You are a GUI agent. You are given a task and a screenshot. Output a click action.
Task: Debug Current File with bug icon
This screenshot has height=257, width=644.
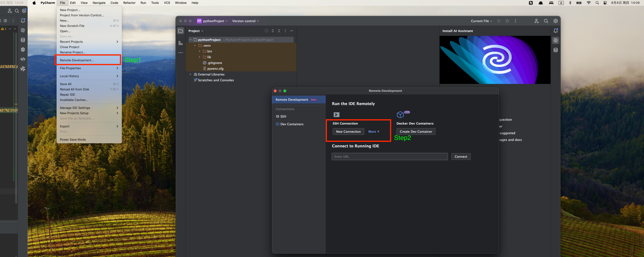tap(507, 21)
